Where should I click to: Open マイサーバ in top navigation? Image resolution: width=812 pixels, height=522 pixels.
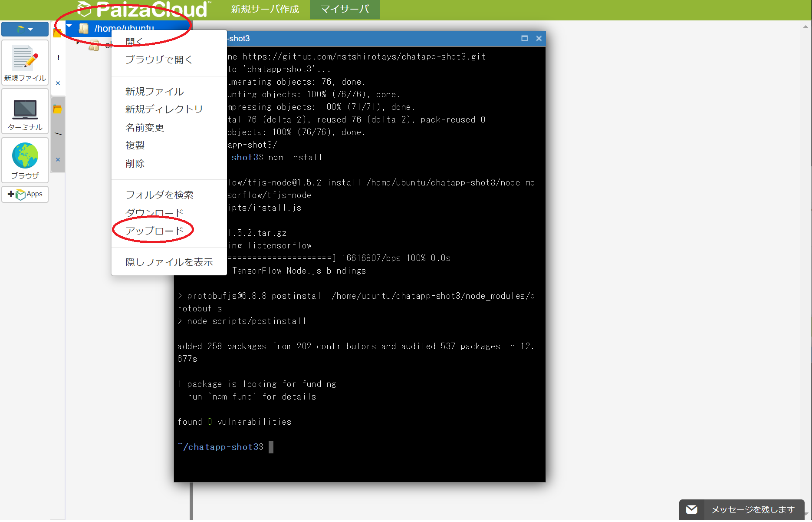345,9
